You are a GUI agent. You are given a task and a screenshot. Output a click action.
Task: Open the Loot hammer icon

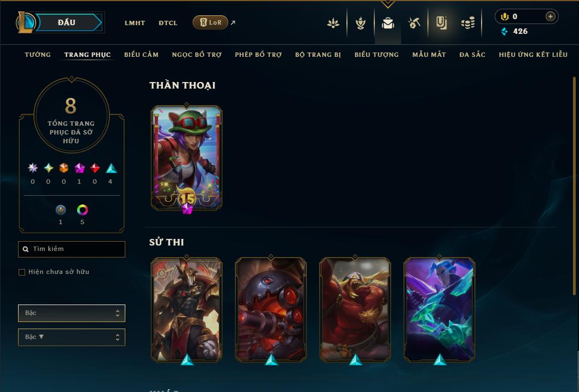click(x=414, y=23)
